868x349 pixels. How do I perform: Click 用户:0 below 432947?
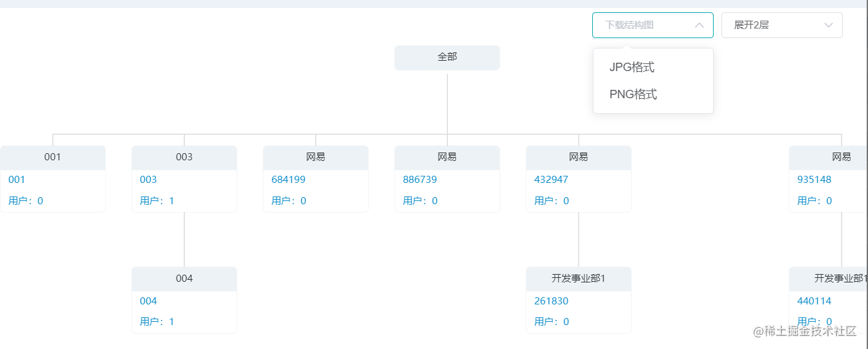point(552,201)
